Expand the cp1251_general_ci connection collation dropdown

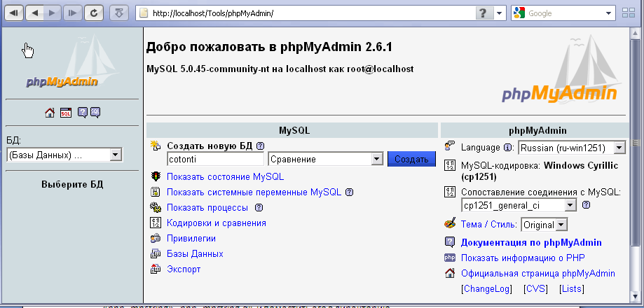[519, 205]
